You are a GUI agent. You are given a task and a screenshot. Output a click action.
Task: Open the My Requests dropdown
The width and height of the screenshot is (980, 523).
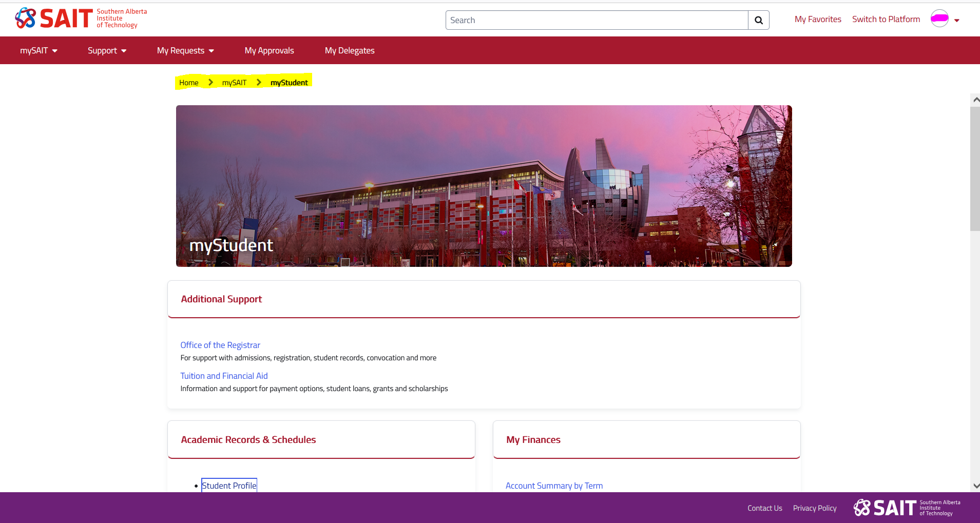tap(185, 50)
